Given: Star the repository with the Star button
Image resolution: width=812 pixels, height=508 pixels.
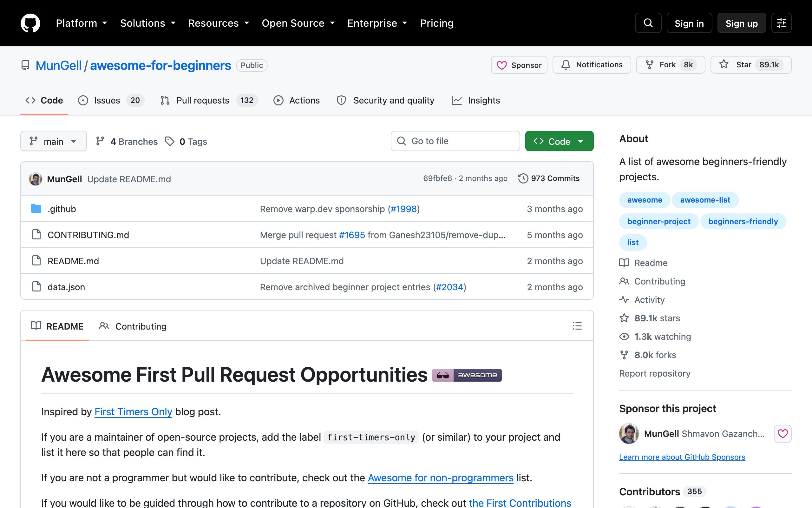Looking at the screenshot, I should click(750, 65).
